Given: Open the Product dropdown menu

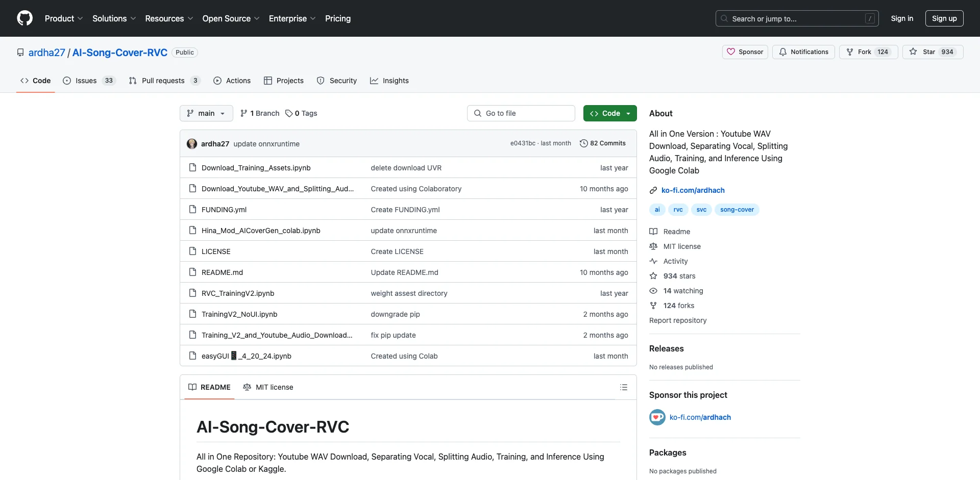Looking at the screenshot, I should click(x=64, y=18).
